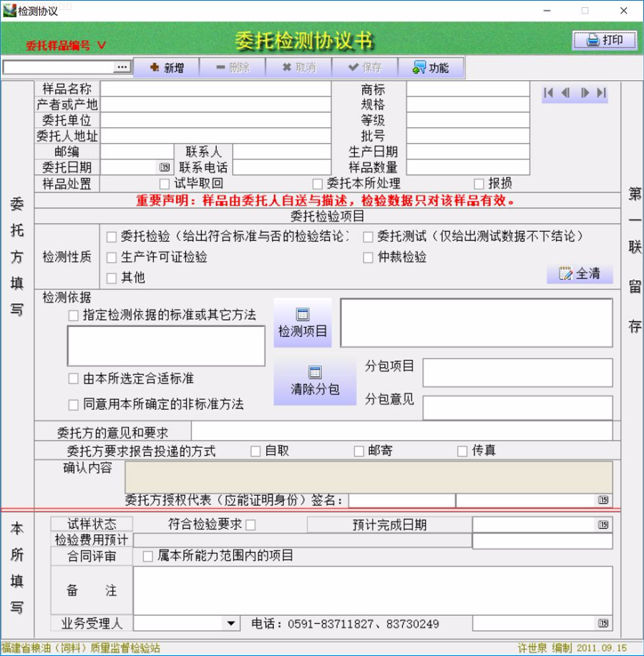Click the large detection items text box
The width and height of the screenshot is (644, 656).
coord(477,323)
